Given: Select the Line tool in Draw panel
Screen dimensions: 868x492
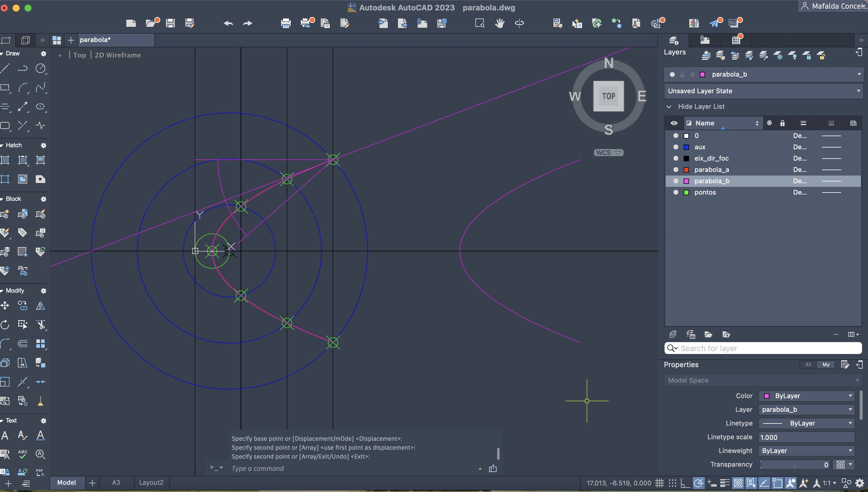Looking at the screenshot, I should pos(5,69).
